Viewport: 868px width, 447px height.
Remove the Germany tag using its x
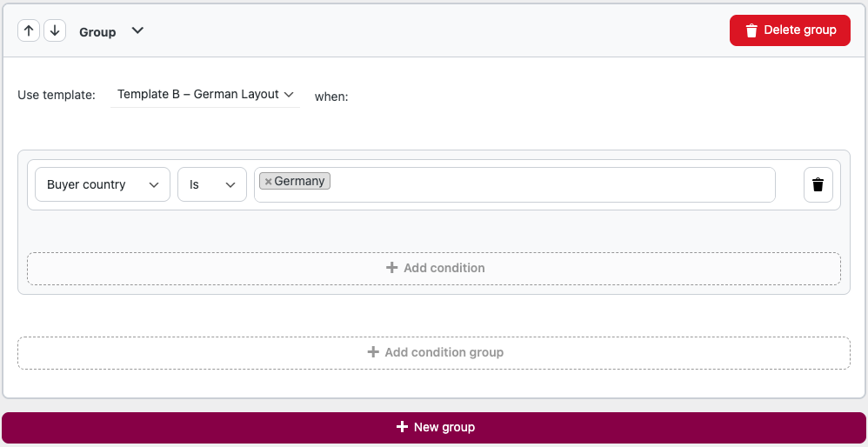click(x=269, y=182)
